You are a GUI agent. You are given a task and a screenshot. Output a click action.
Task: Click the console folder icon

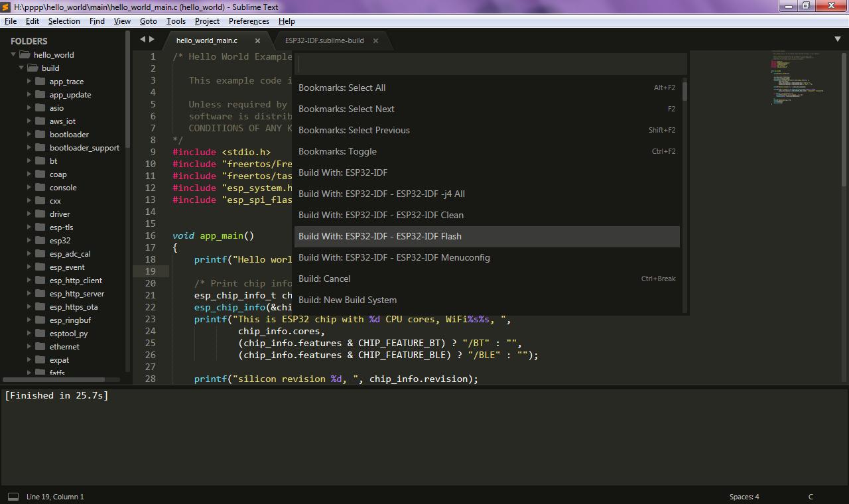(40, 188)
